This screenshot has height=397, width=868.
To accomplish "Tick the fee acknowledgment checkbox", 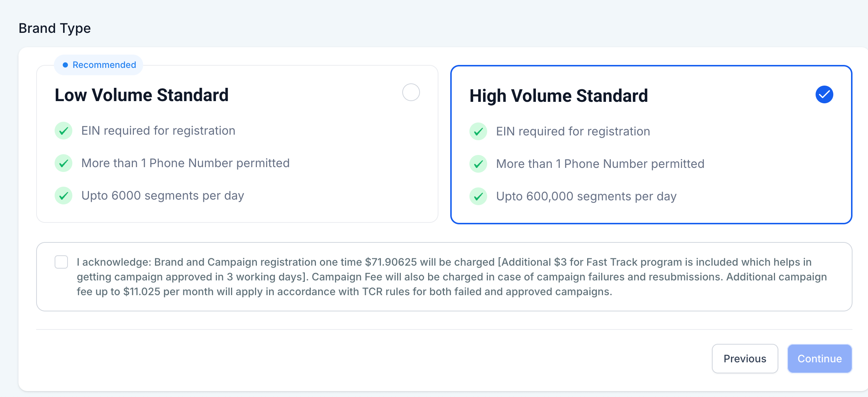I will click(x=61, y=262).
